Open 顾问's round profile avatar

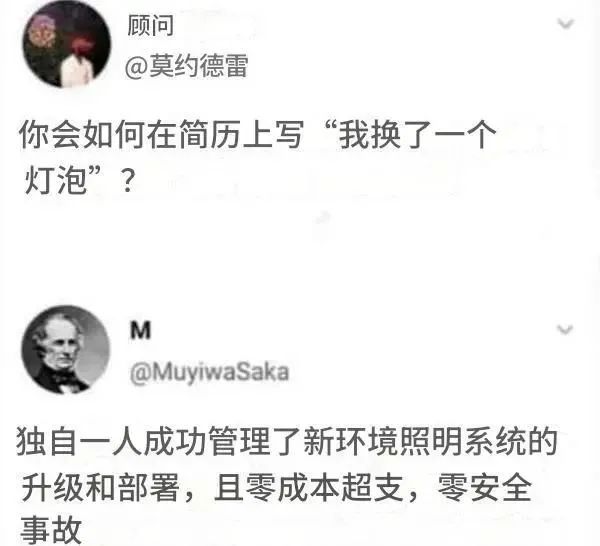[x=67, y=44]
